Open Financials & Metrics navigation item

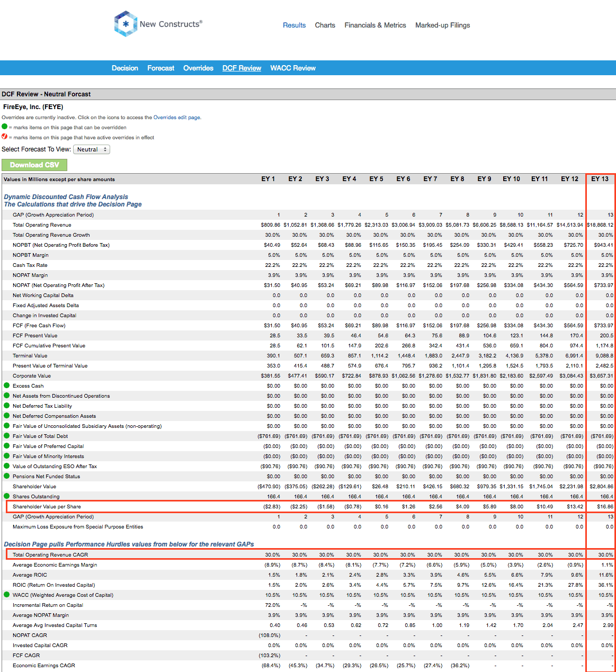pyautogui.click(x=375, y=25)
